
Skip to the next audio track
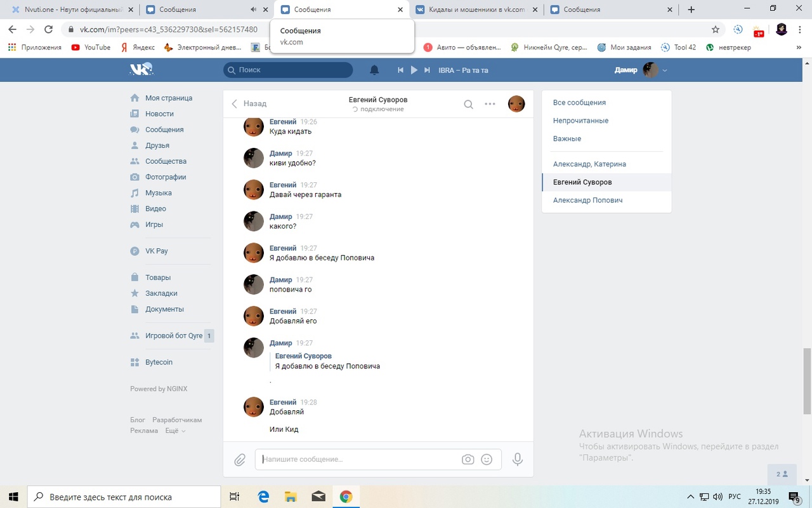coord(428,70)
